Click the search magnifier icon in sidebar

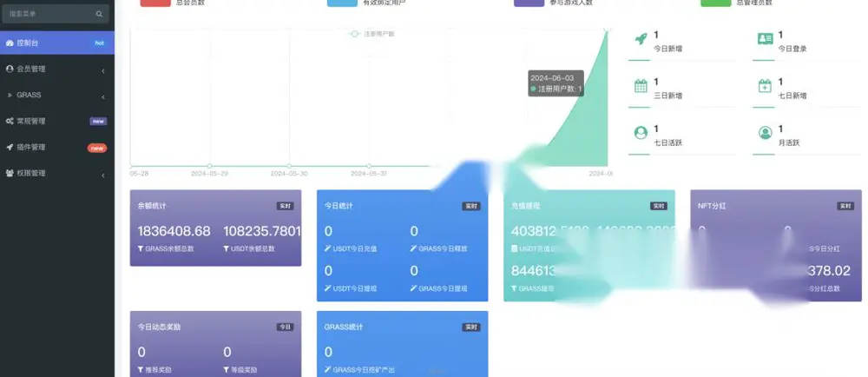coord(99,14)
